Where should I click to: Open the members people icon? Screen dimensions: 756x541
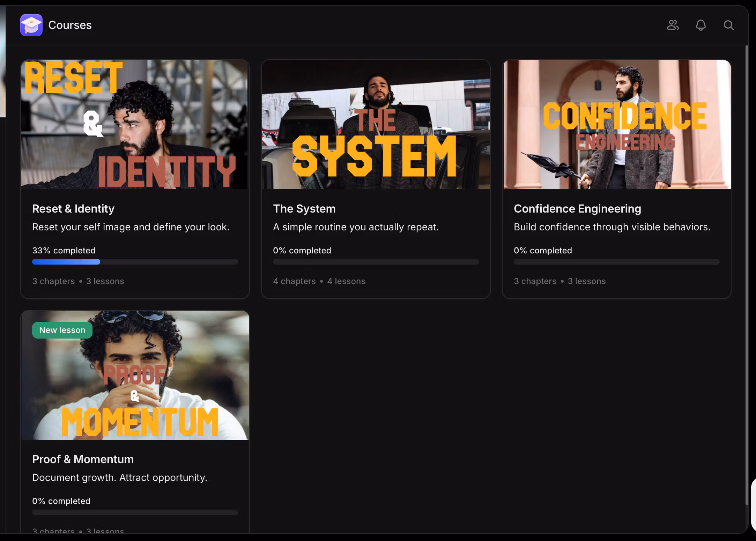pos(673,25)
